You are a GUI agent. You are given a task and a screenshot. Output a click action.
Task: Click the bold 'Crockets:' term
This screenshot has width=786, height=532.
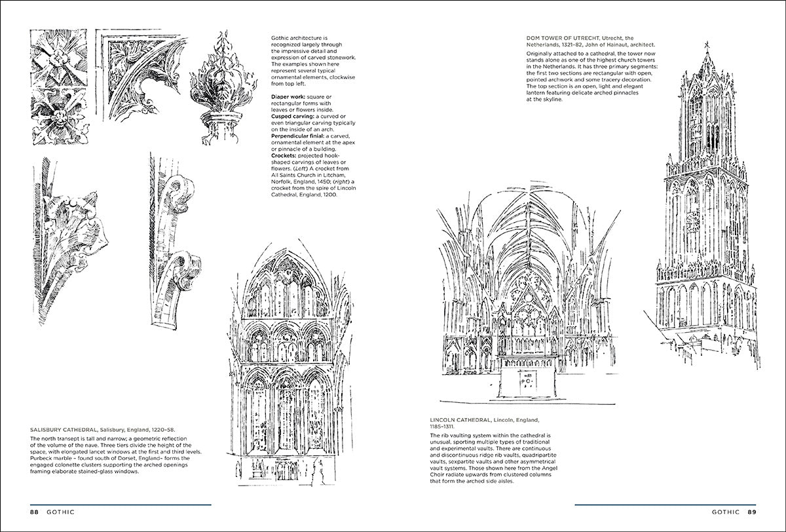pyautogui.click(x=286, y=155)
